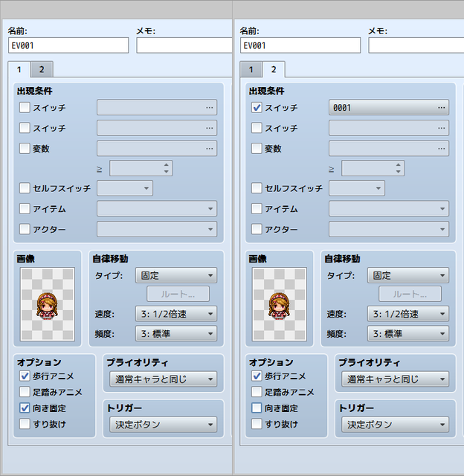Decrease variable value stepper in right panel
This screenshot has width=464, height=476.
[398, 172]
